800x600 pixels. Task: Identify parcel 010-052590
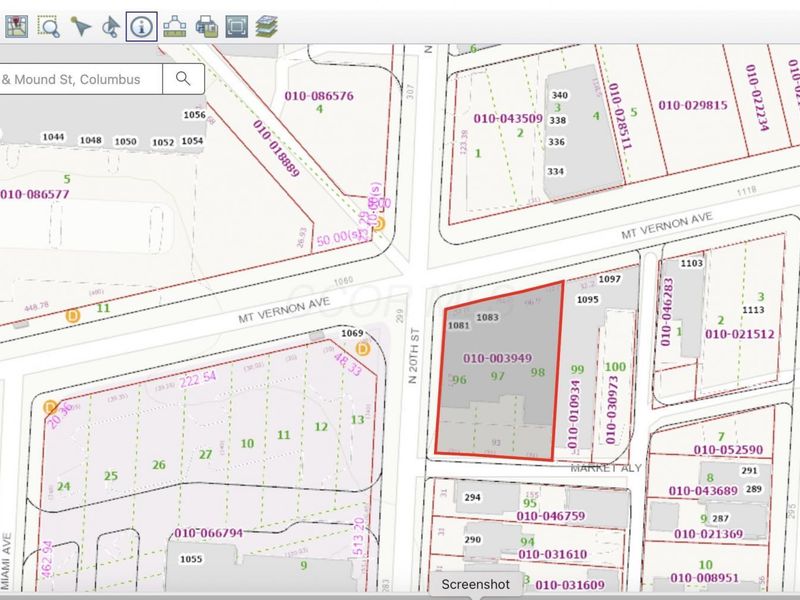click(728, 450)
